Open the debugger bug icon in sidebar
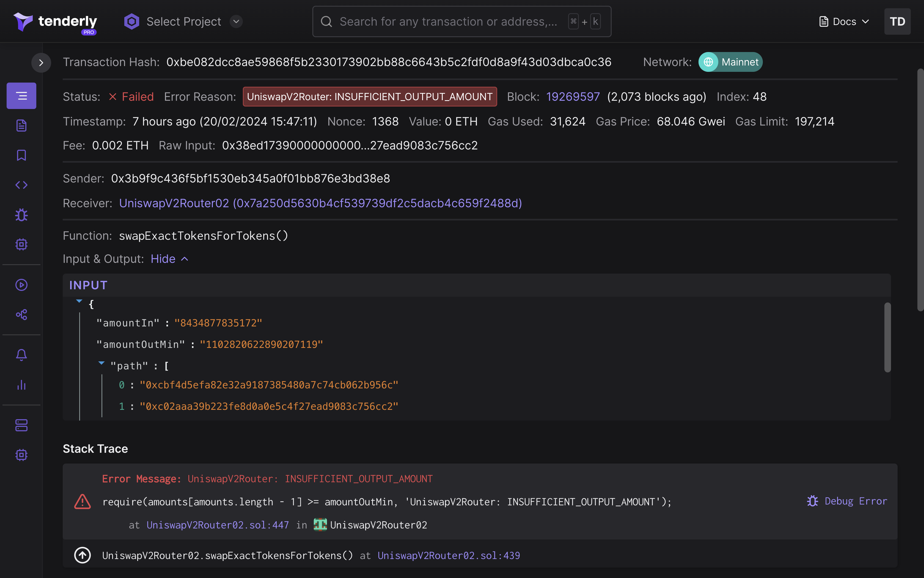This screenshot has height=578, width=924. [x=21, y=215]
